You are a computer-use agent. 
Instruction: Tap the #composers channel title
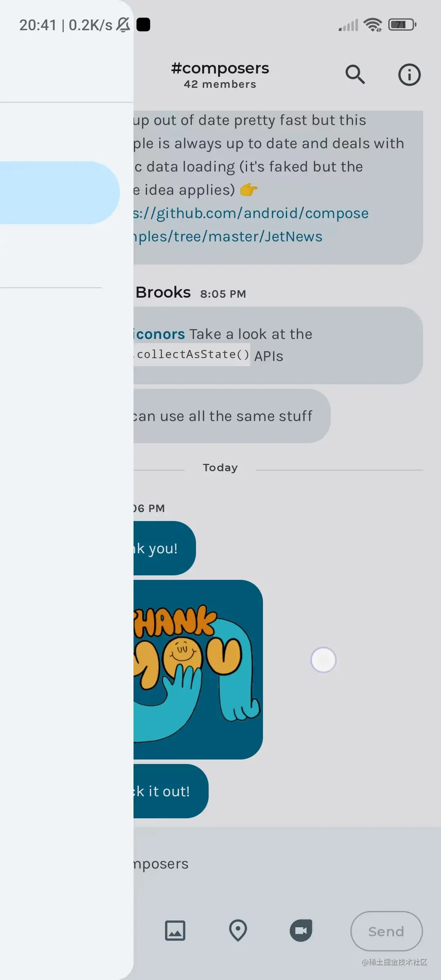click(220, 68)
